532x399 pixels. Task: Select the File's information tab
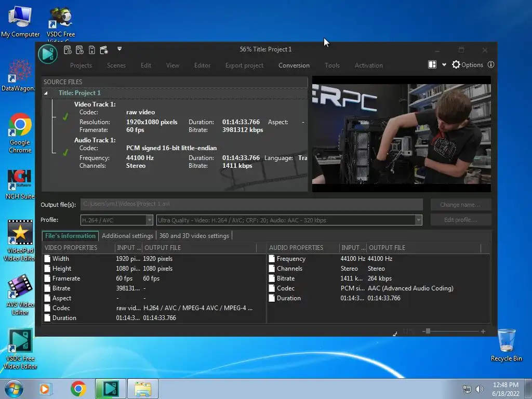(x=70, y=236)
